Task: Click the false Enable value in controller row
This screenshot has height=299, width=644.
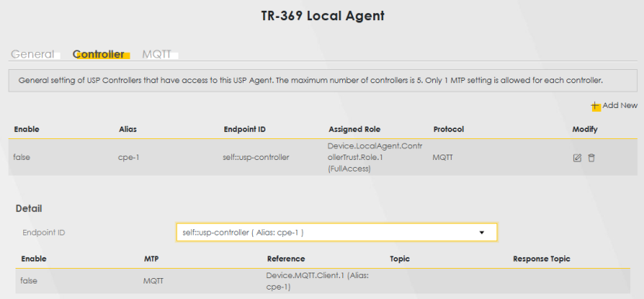Action: coord(22,157)
